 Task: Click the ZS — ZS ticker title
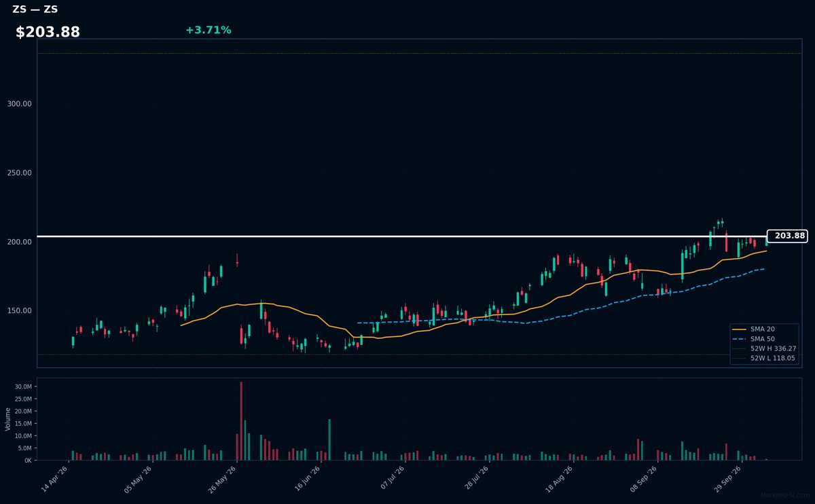(x=35, y=10)
